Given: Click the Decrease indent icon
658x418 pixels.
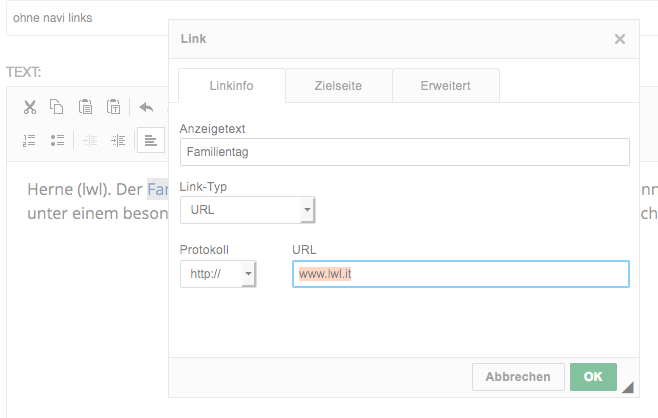Looking at the screenshot, I should pyautogui.click(x=90, y=140).
